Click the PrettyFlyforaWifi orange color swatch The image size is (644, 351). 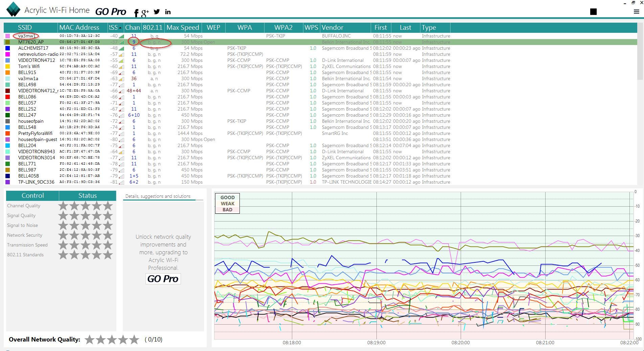pos(8,133)
